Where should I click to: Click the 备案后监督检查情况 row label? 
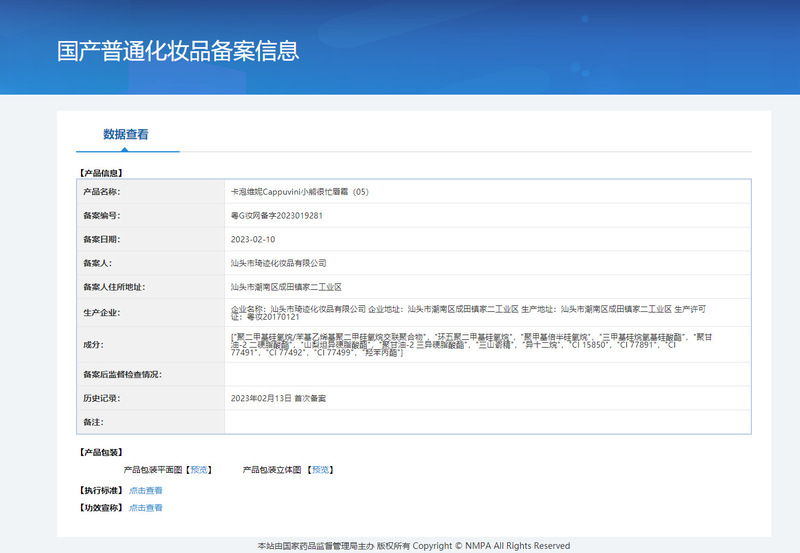[x=122, y=374]
